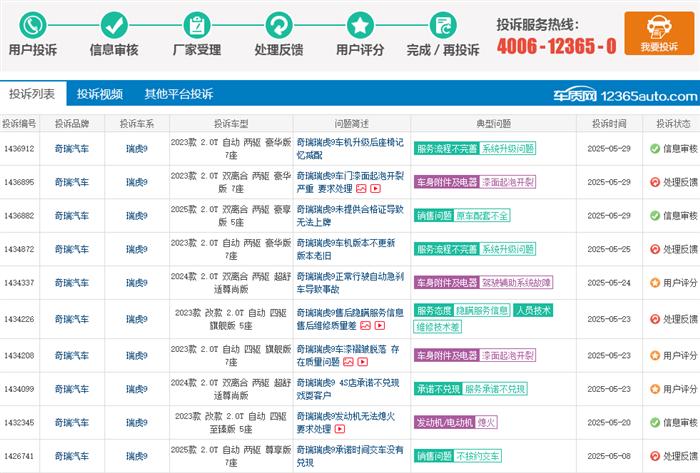Click 处理反馈 status icon for complaint 1426741
Screen dimensions: 700x473
655,456
